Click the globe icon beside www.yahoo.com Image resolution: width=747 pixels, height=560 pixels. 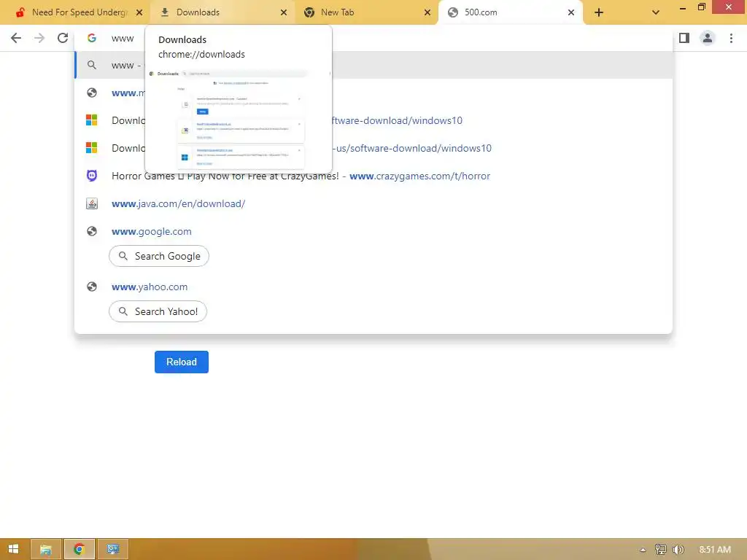92,287
